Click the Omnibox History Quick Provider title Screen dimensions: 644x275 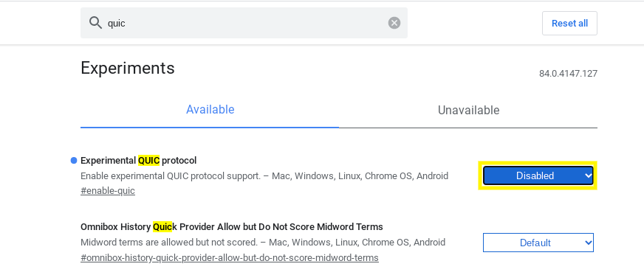coord(232,226)
